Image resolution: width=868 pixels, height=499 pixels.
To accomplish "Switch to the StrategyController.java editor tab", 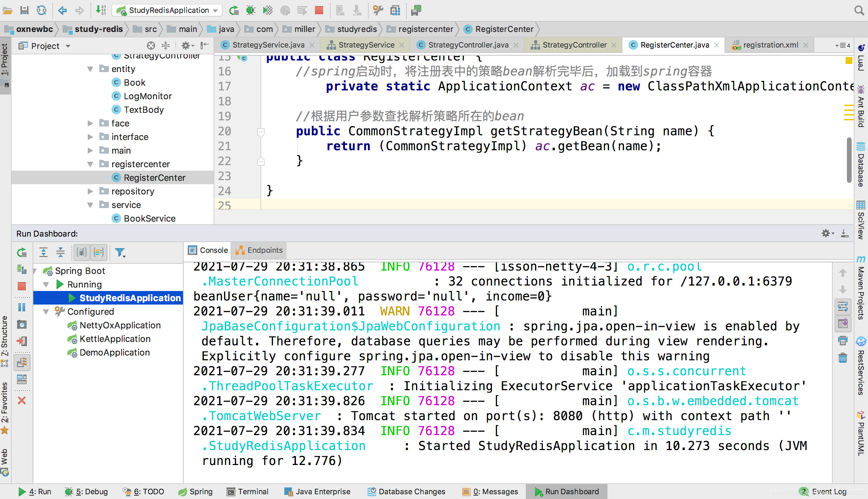I will coord(468,45).
